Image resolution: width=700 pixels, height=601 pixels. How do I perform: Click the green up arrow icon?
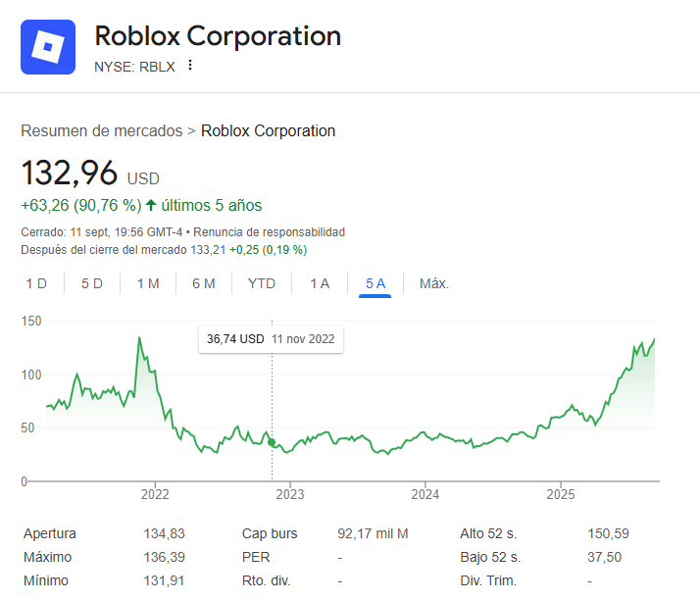point(151,205)
